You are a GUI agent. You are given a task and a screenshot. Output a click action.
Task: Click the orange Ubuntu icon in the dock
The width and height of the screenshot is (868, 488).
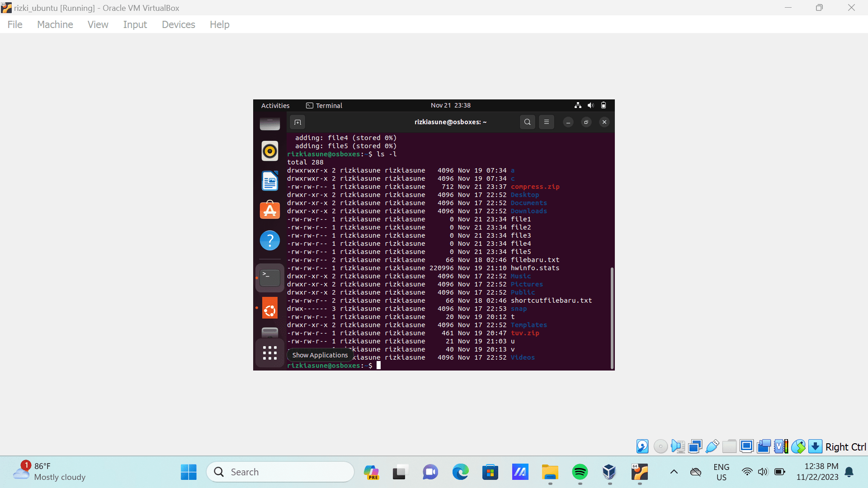[270, 308]
